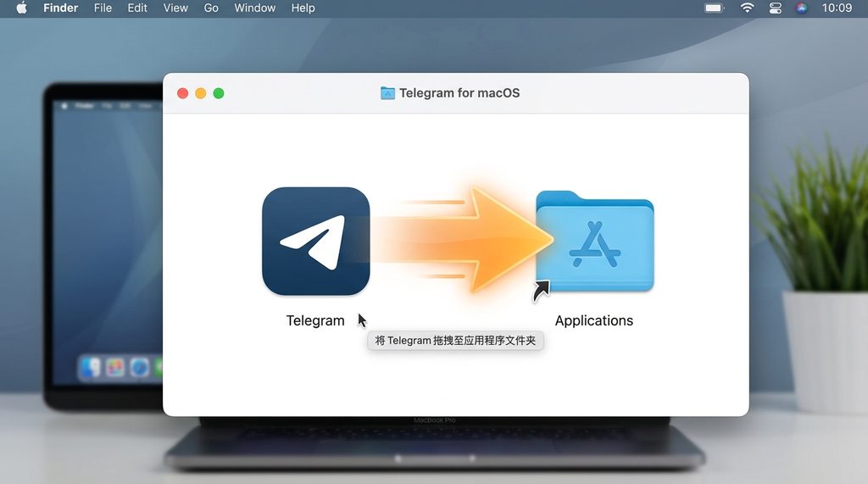Minimize the window with the yellow button
Image resolution: width=868 pixels, height=484 pixels.
tap(200, 93)
